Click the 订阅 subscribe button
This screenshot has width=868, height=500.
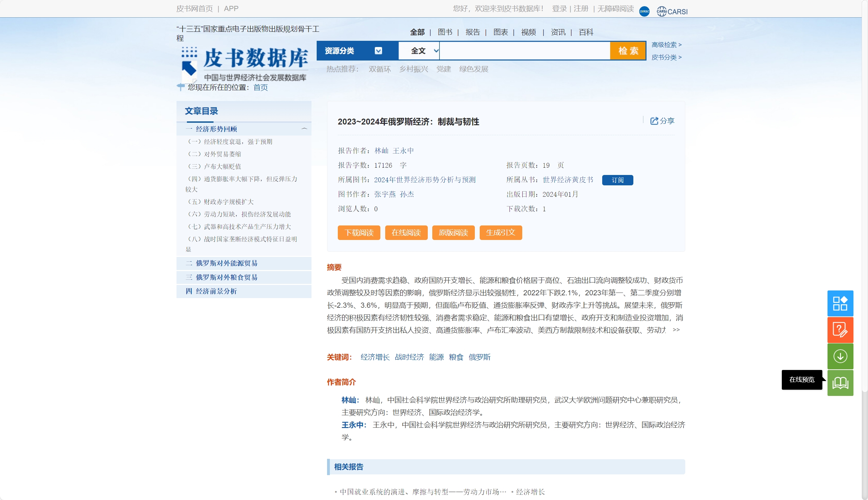coord(617,180)
